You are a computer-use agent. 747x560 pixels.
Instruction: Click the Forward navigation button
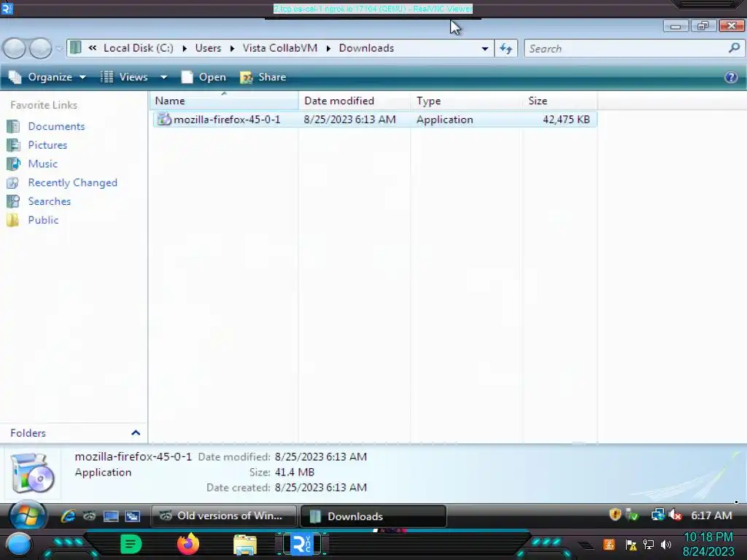click(x=41, y=49)
